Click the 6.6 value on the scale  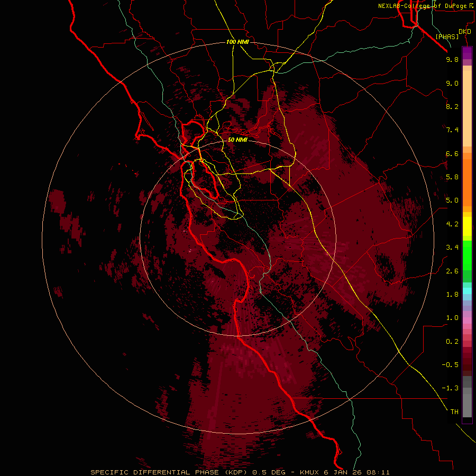click(x=452, y=153)
